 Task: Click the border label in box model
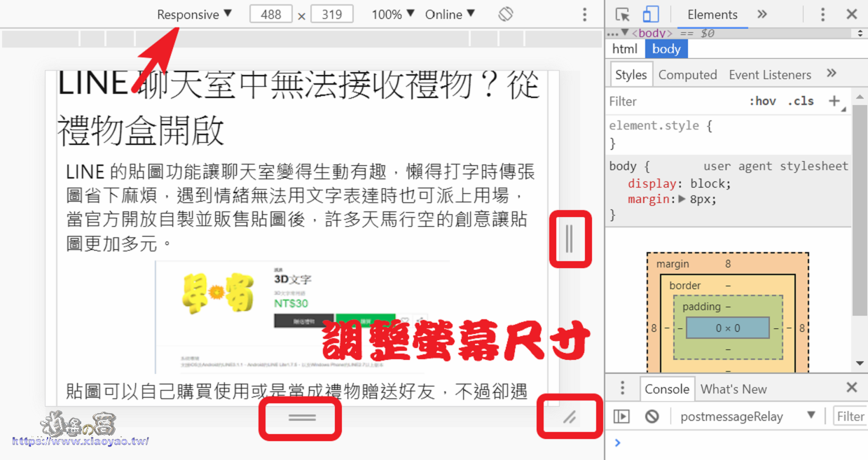pyautogui.click(x=685, y=285)
